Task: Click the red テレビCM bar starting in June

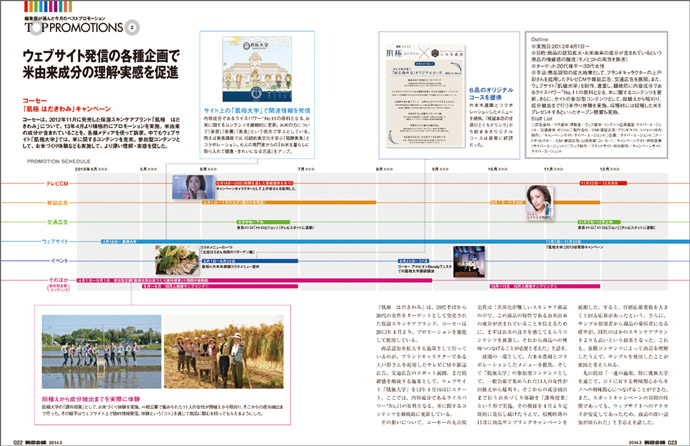Action: tap(254, 183)
